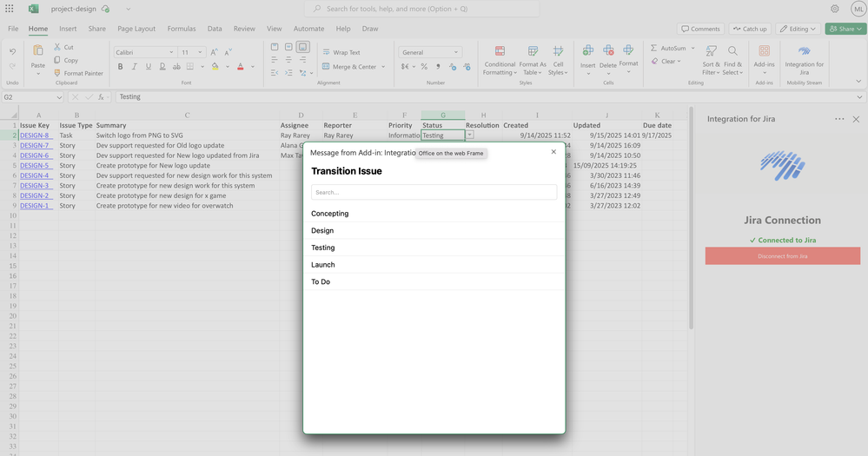Open the Conditional Formatting icon
This screenshot has height=456, width=868.
click(500, 51)
